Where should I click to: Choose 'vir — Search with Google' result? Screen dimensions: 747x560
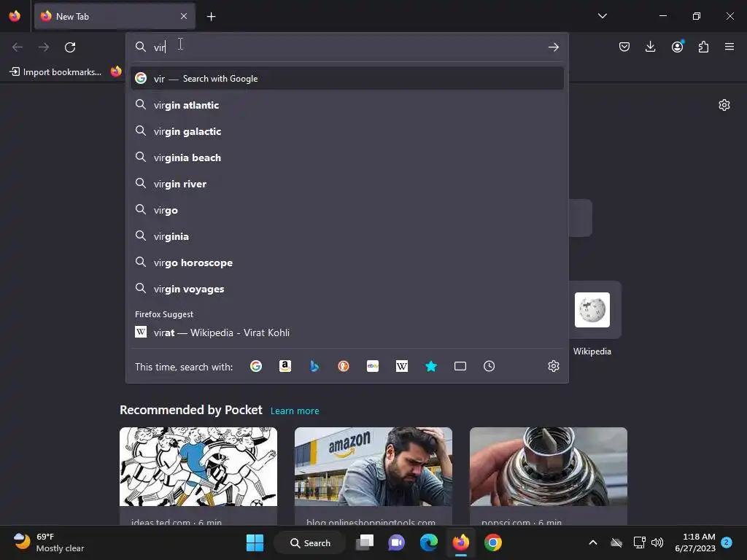point(347,79)
